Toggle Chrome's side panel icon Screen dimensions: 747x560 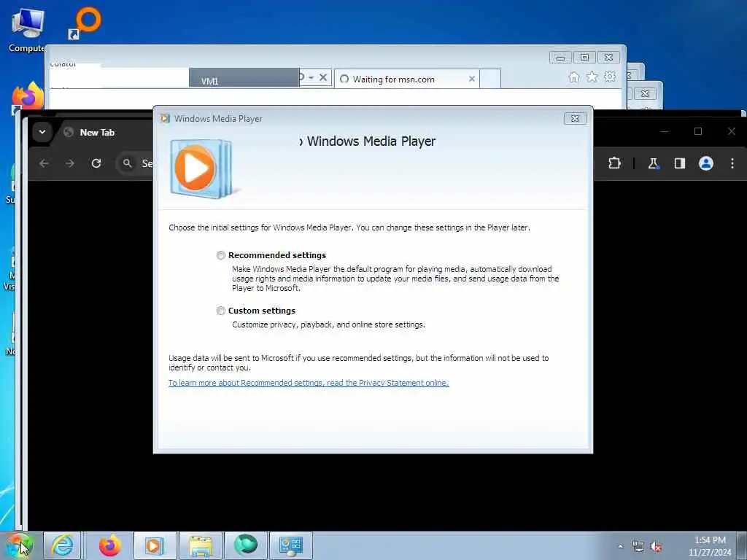coord(679,163)
